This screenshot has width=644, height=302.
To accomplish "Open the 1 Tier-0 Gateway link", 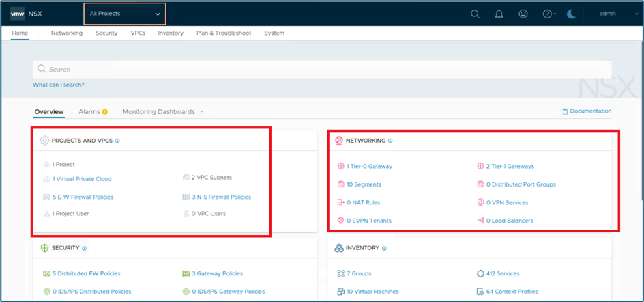I will point(369,166).
